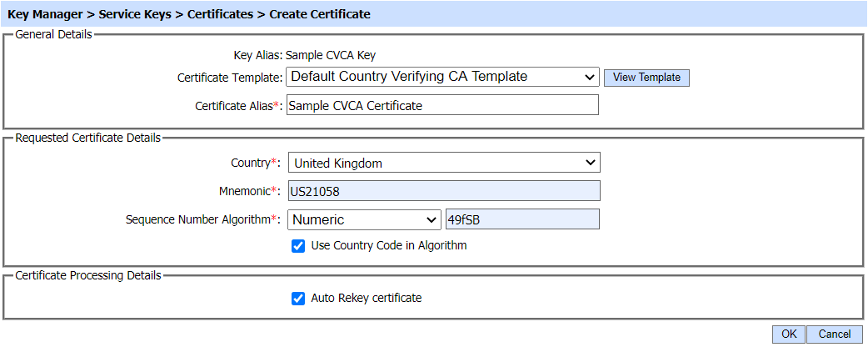868x347 pixels.
Task: Open the Certificate Template dropdown
Action: click(x=442, y=77)
